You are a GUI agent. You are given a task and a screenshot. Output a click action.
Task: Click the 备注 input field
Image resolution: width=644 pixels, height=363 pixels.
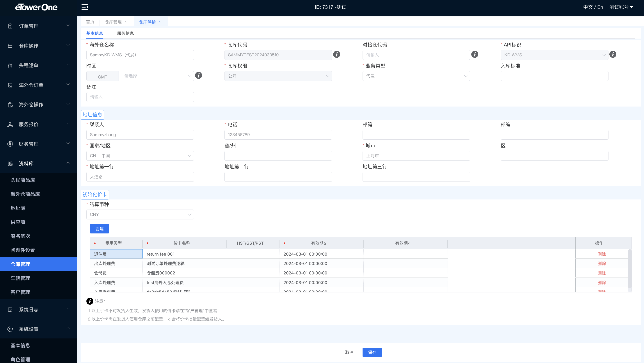coord(140,97)
